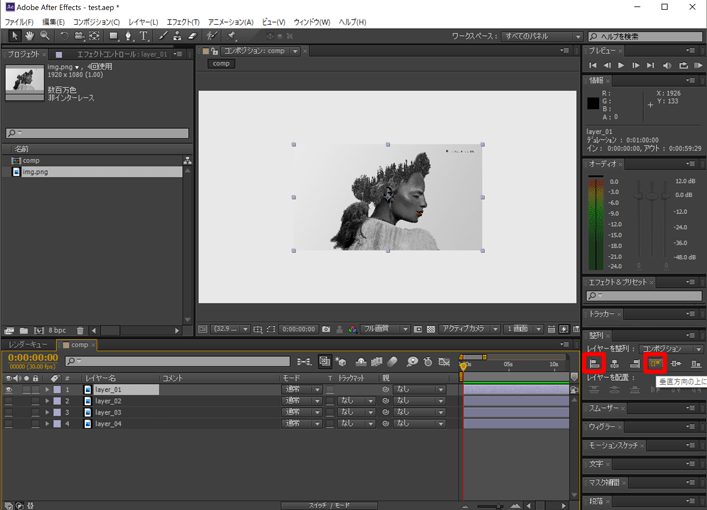Screen dimensions: 707x510
Task: Toggle the lock switch for layer_02
Action: 35,401
